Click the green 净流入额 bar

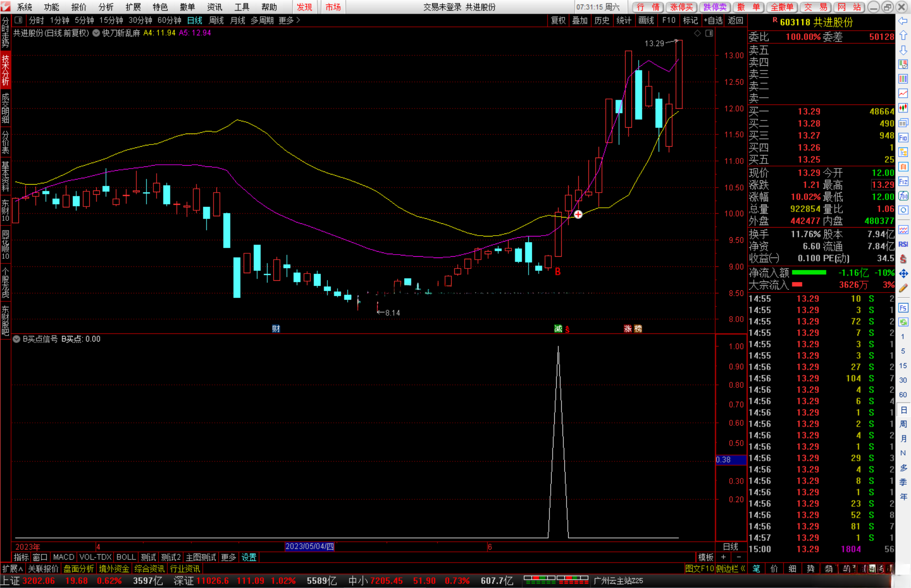point(809,273)
